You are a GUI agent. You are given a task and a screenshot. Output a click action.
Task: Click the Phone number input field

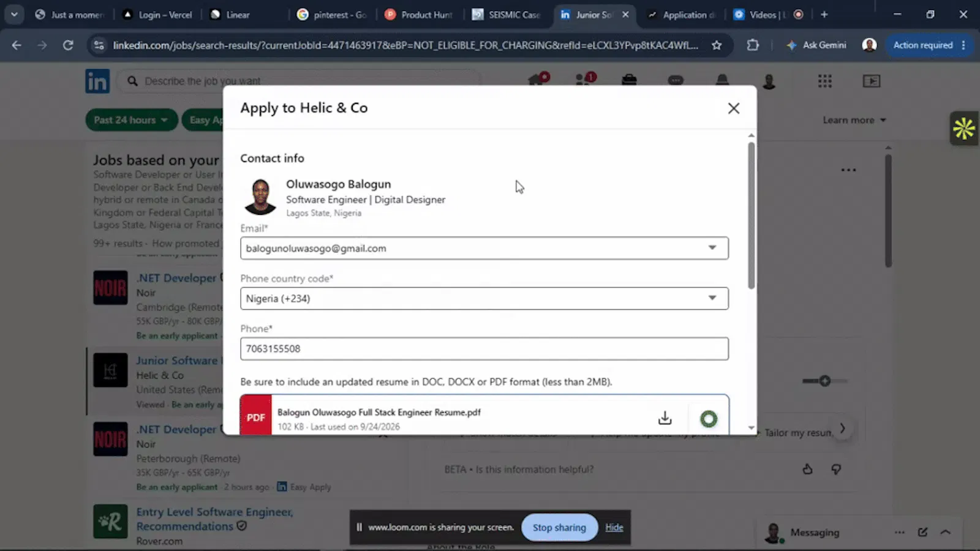[484, 348]
